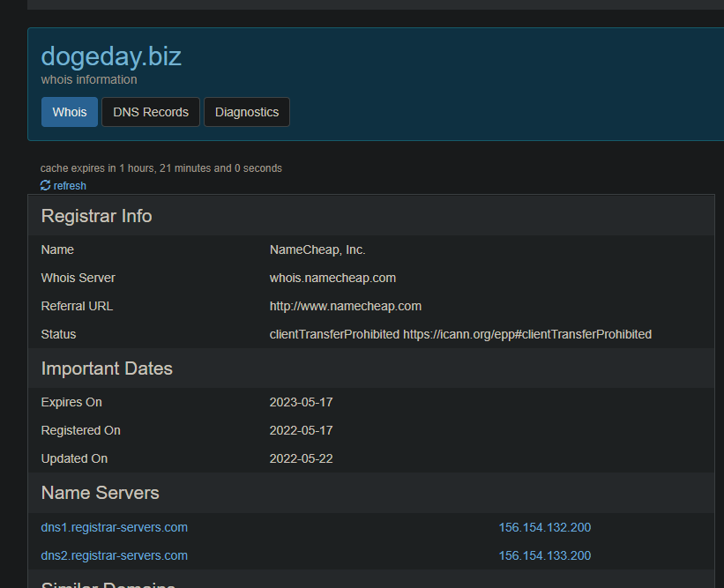This screenshot has width=724, height=588.
Task: Open the dns1.registrar-servers.com name server link
Action: [115, 527]
